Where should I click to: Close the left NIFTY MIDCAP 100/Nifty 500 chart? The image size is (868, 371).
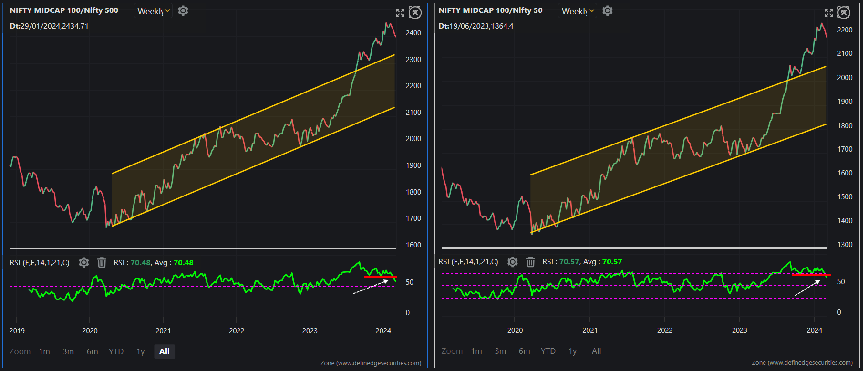pos(415,13)
